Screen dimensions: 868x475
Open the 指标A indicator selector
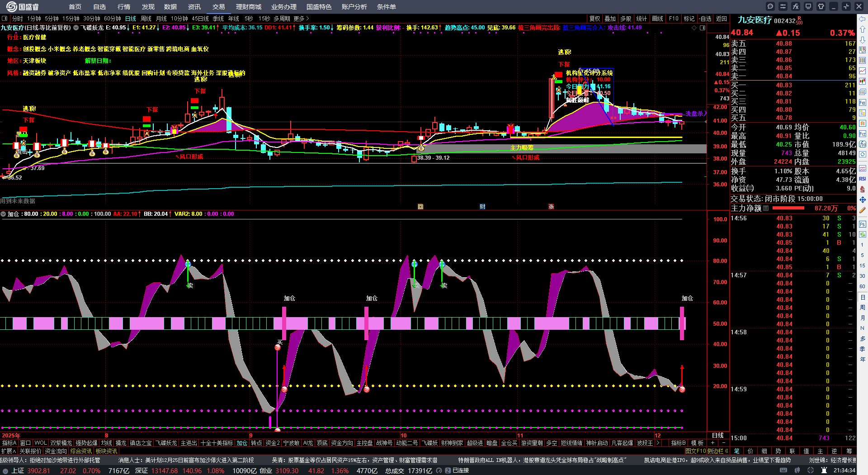9,443
